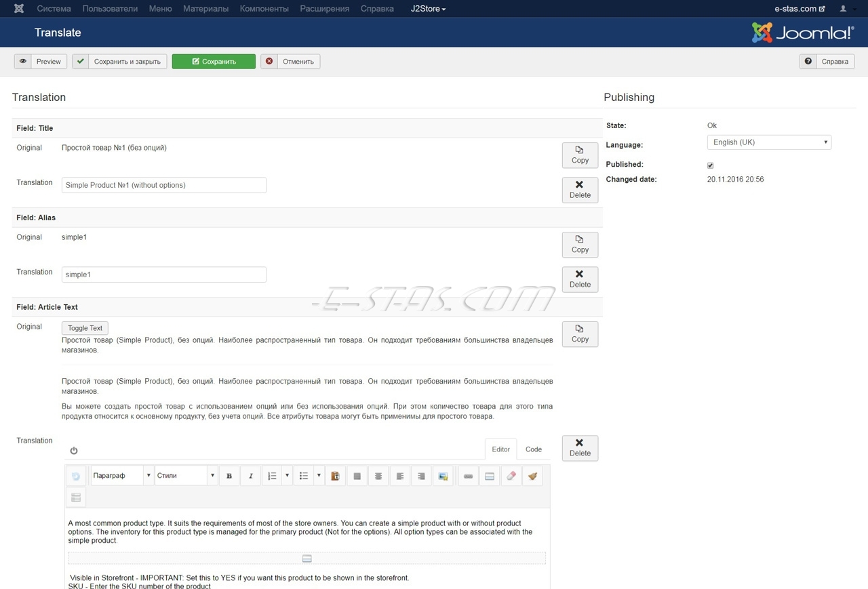Click the insert link icon
The image size is (868, 589).
click(467, 476)
